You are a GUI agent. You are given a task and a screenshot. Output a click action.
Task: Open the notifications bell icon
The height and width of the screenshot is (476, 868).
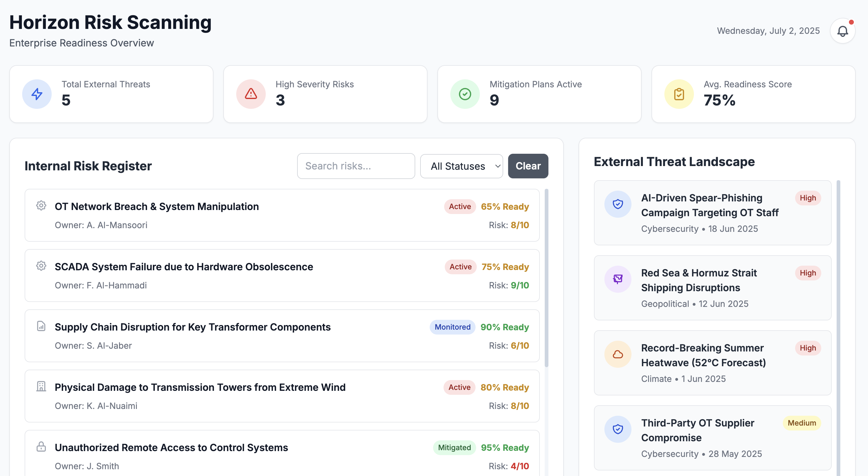coord(842,31)
